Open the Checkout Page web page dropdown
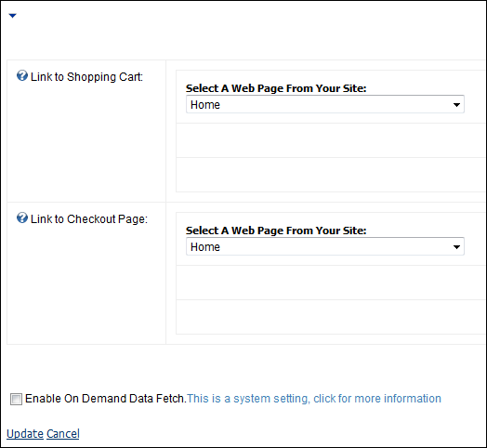The image size is (487, 448). point(325,246)
